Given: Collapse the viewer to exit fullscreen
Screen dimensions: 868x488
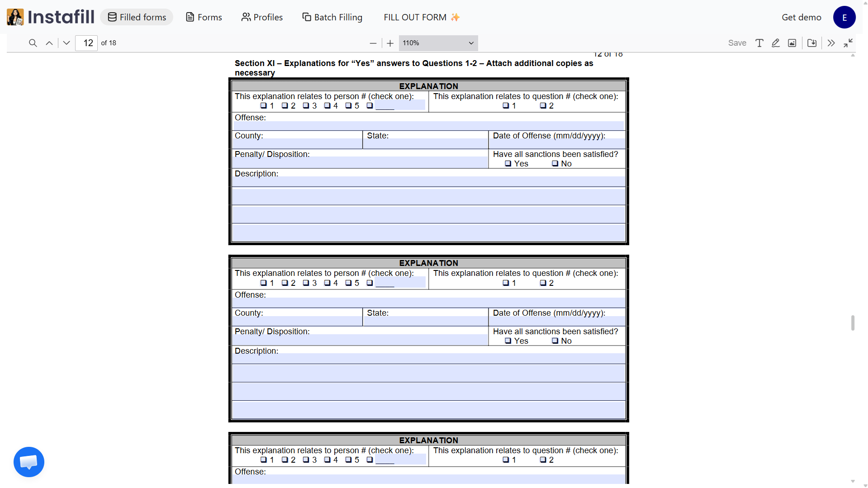Looking at the screenshot, I should click(x=848, y=43).
